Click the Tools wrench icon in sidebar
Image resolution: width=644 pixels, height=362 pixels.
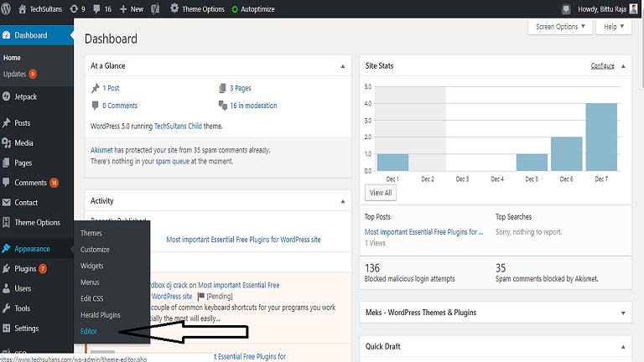pyautogui.click(x=6, y=308)
